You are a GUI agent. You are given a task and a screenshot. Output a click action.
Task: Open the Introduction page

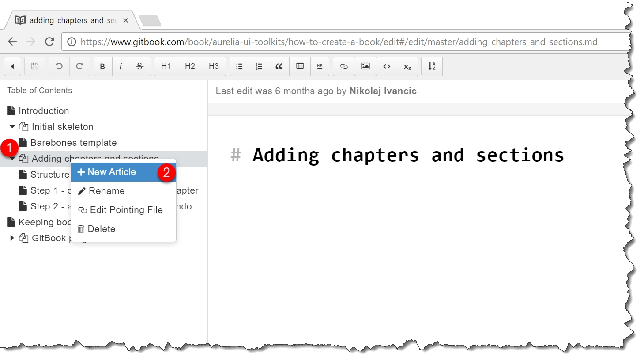tap(43, 111)
